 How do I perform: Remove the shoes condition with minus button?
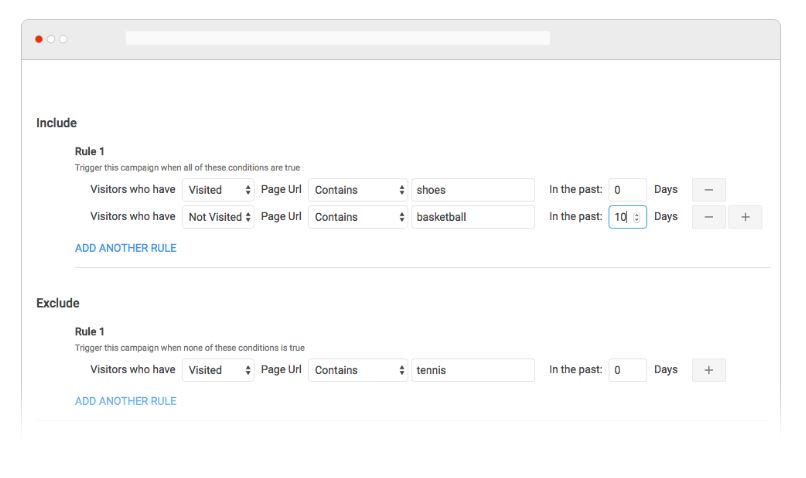708,190
